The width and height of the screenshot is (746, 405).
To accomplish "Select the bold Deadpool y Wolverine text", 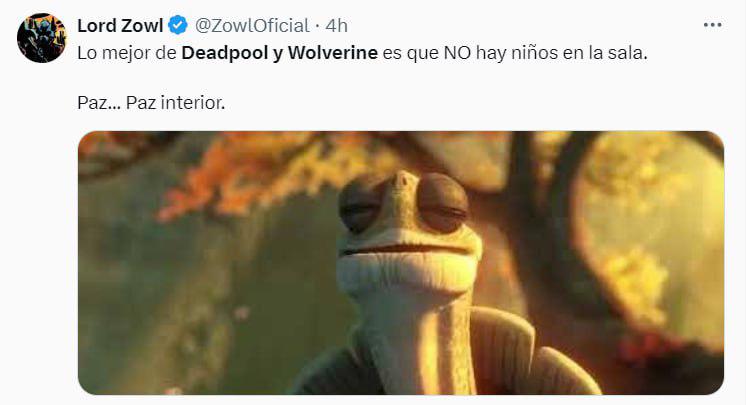I will (x=279, y=53).
